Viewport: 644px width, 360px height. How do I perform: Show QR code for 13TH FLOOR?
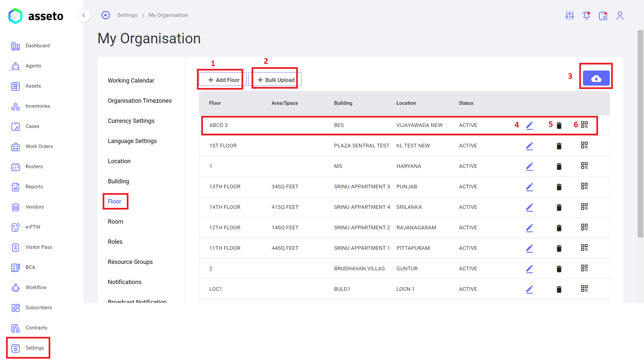pyautogui.click(x=584, y=186)
